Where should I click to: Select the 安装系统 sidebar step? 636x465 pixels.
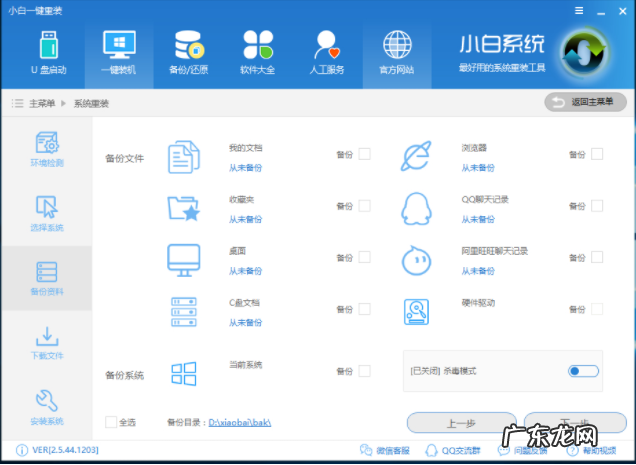[47, 407]
